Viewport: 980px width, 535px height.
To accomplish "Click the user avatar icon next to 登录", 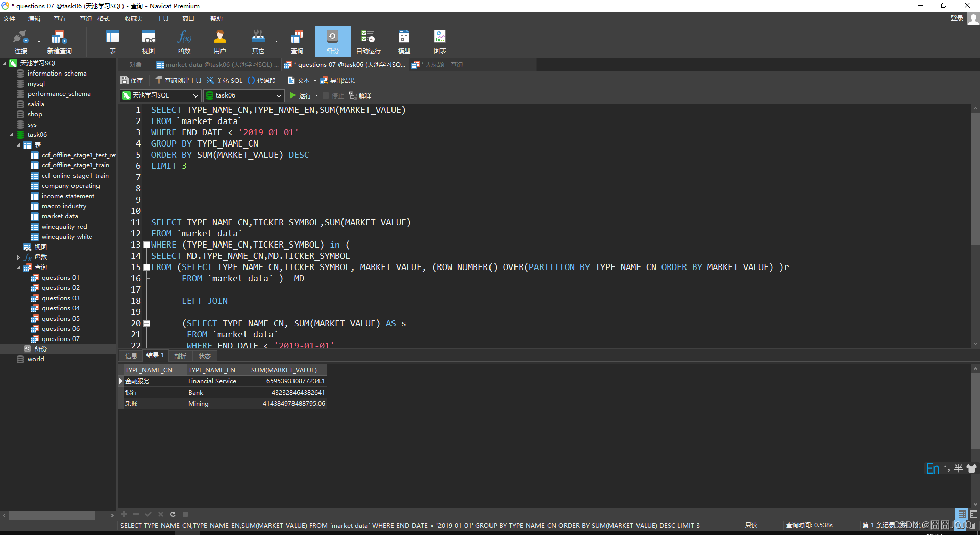I will coord(973,18).
